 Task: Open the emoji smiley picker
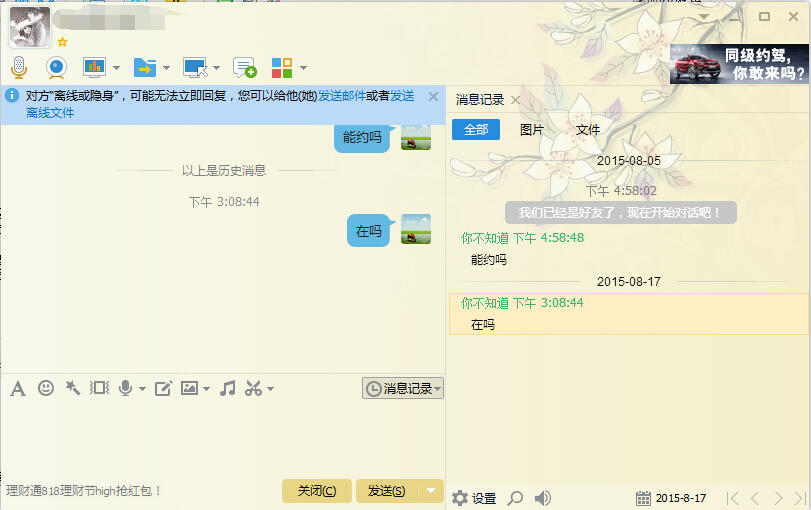coord(46,388)
